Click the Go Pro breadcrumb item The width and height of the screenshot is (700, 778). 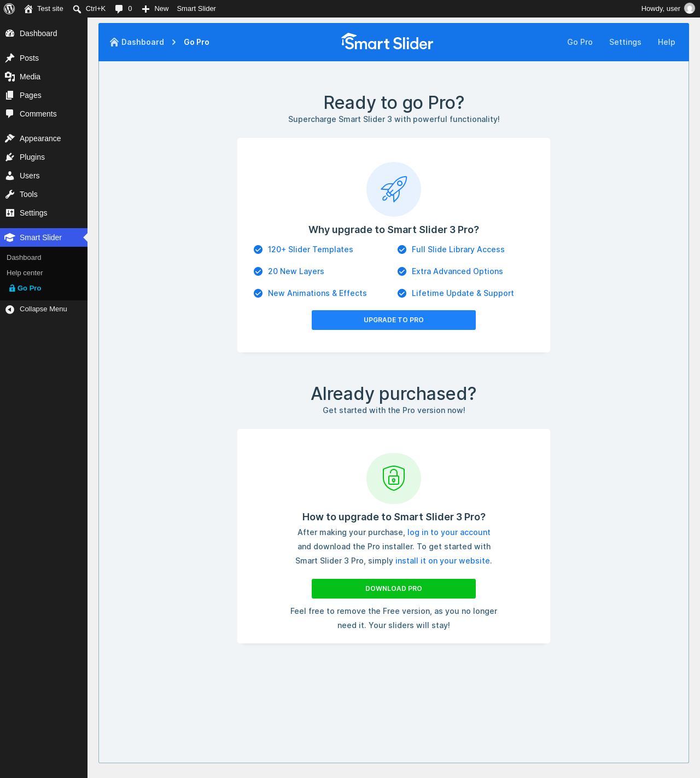[196, 42]
